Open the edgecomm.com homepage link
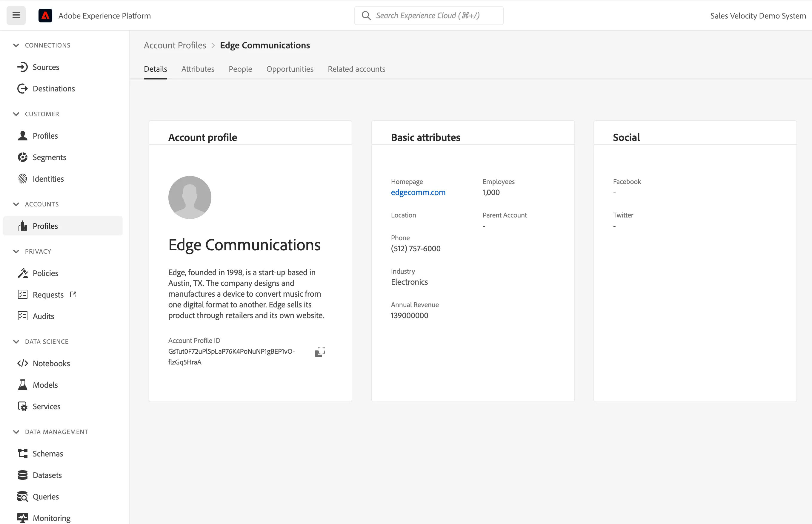Screen dimensions: 812x524 pos(418,192)
